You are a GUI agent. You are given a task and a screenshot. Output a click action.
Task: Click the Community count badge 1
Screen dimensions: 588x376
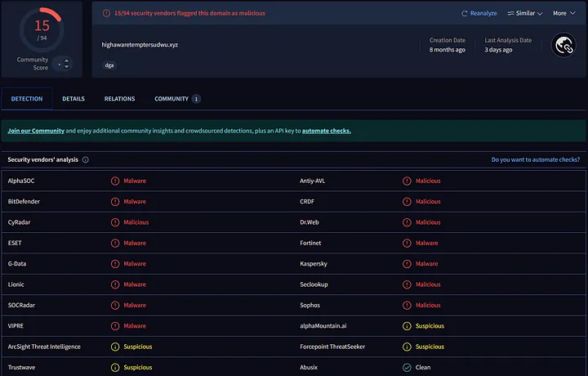click(x=196, y=99)
